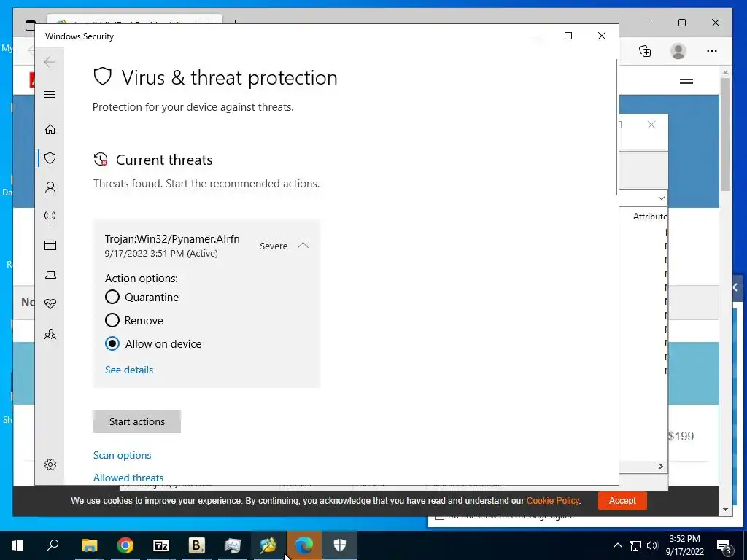
Task: Open Allowed threats link
Action: point(128,478)
